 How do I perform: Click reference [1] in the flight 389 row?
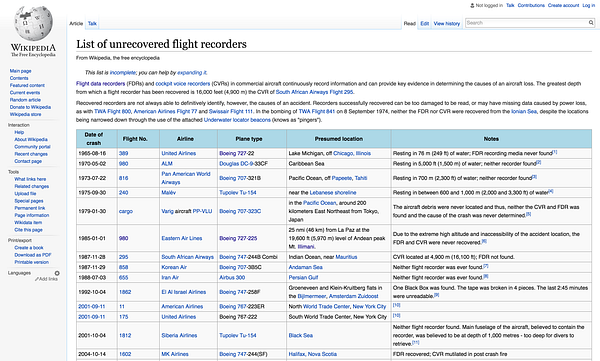(555, 152)
